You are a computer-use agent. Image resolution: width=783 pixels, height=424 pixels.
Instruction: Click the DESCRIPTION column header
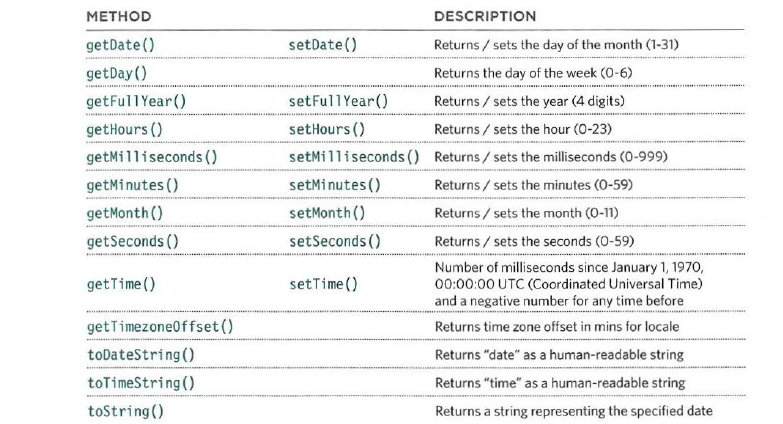485,16
